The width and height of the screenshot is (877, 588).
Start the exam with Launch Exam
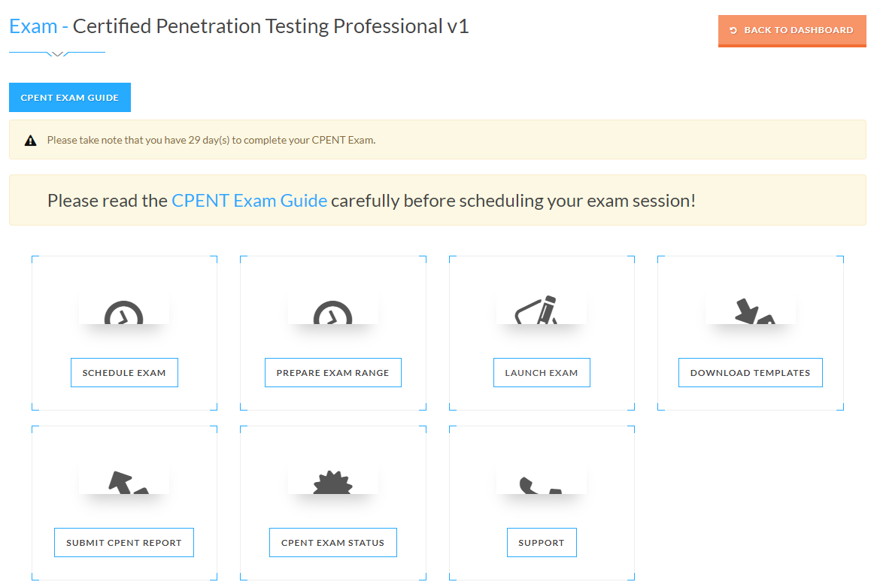click(x=542, y=373)
